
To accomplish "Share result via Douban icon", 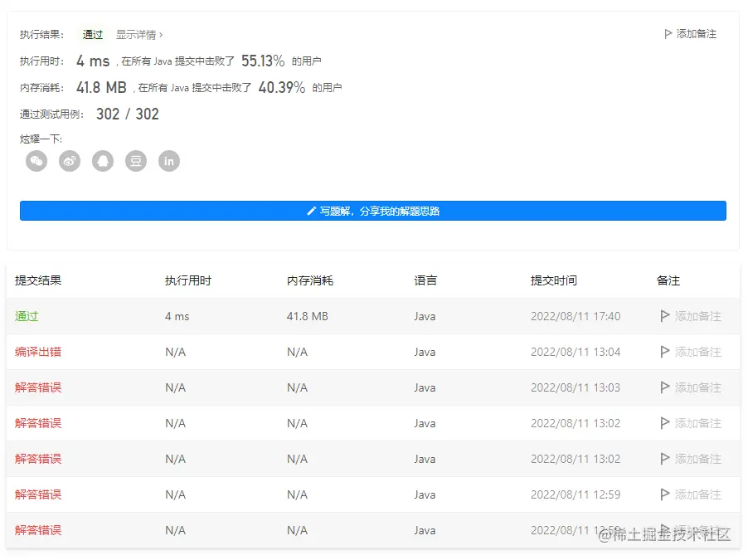I will coord(136,161).
